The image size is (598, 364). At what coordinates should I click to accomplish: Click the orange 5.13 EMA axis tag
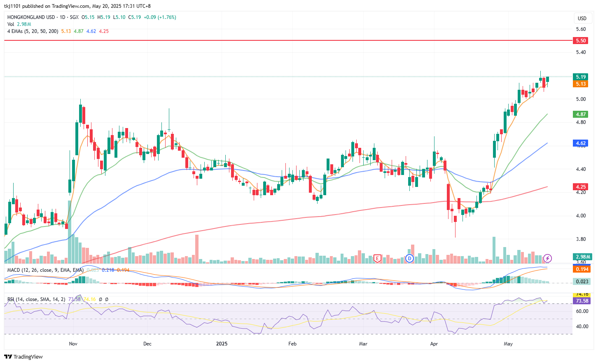(x=581, y=84)
